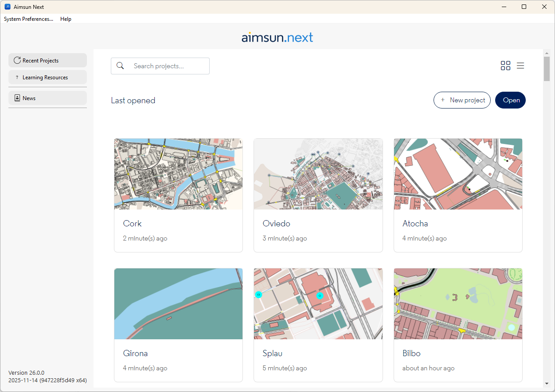Viewport: 555px width, 392px height.
Task: Focus the Search projects field
Action: tap(160, 66)
